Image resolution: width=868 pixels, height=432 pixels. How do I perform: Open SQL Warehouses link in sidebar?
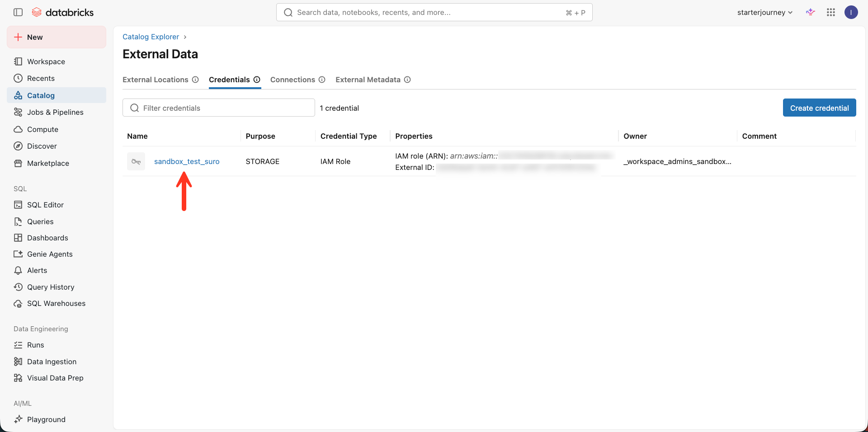coord(57,303)
